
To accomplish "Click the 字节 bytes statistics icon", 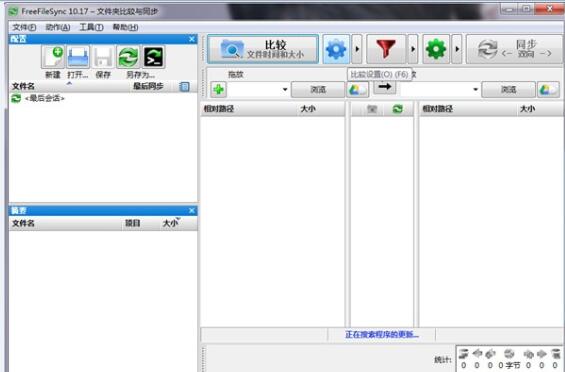I will coord(509,354).
